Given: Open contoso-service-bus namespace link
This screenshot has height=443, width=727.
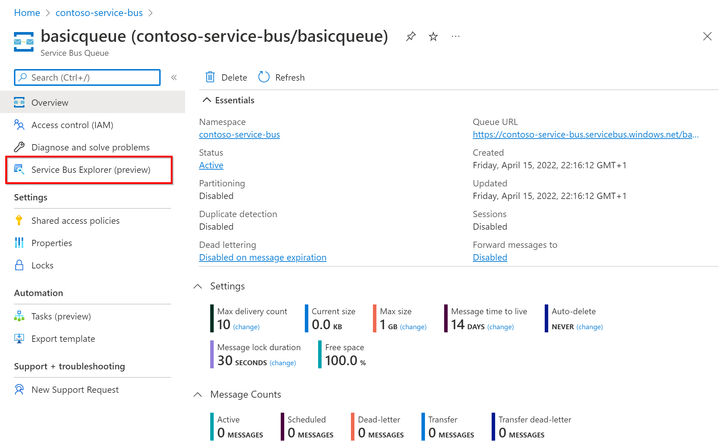Looking at the screenshot, I should 239,135.
